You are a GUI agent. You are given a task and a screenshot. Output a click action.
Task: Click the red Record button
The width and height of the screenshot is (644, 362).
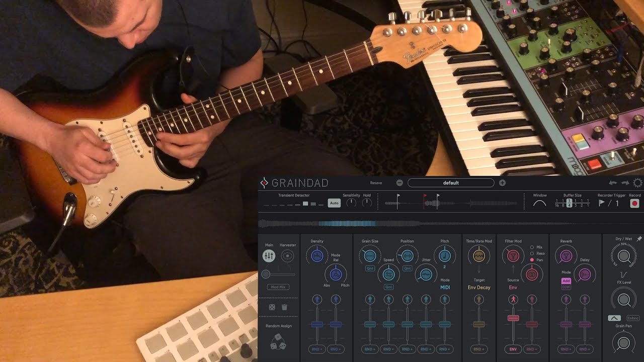[x=634, y=204]
